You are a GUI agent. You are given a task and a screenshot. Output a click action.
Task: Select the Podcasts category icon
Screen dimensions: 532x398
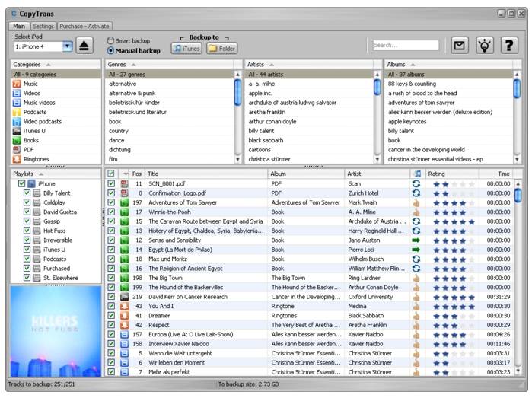click(17, 112)
